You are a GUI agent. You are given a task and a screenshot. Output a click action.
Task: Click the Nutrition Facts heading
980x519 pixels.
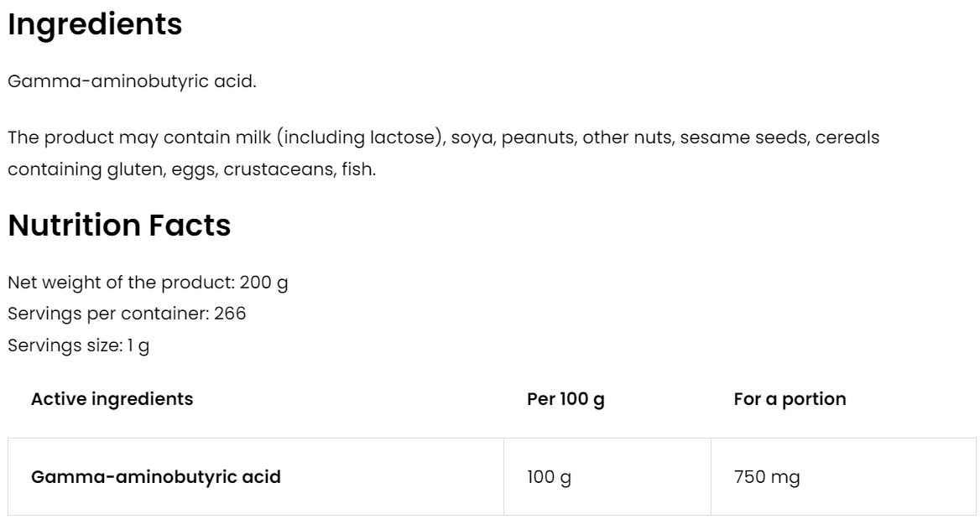[119, 226]
